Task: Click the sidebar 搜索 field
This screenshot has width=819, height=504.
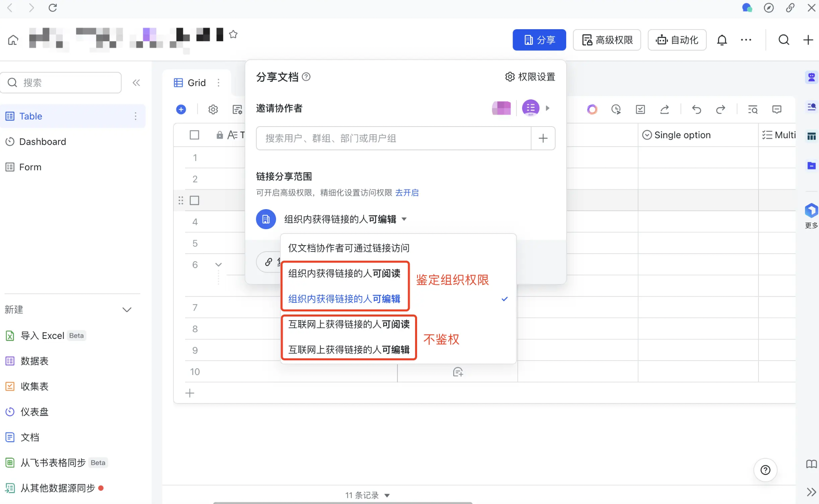Action: [61, 83]
